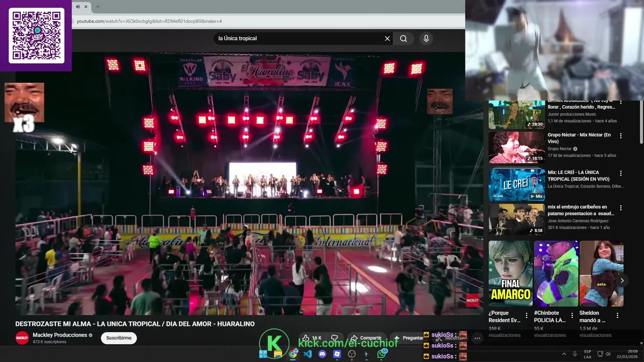The image size is (644, 362).
Task: Click Jose Antonio Cardenas Rodriguez channel
Action: [578, 221]
